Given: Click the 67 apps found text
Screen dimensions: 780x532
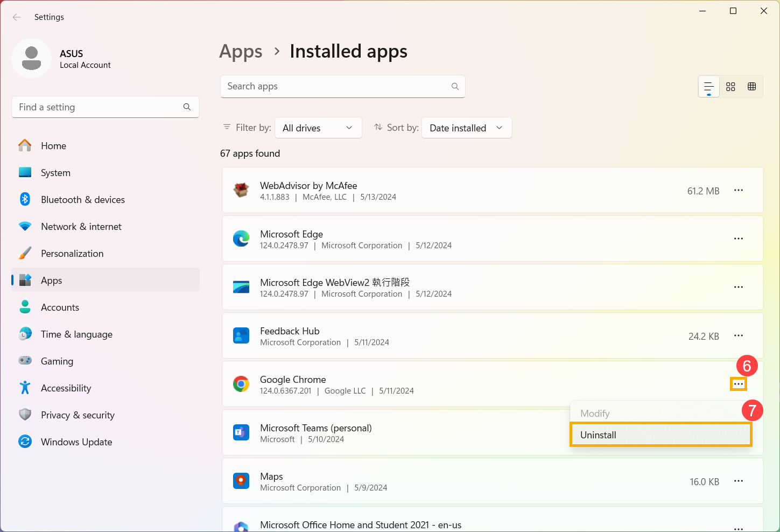Looking at the screenshot, I should (250, 153).
